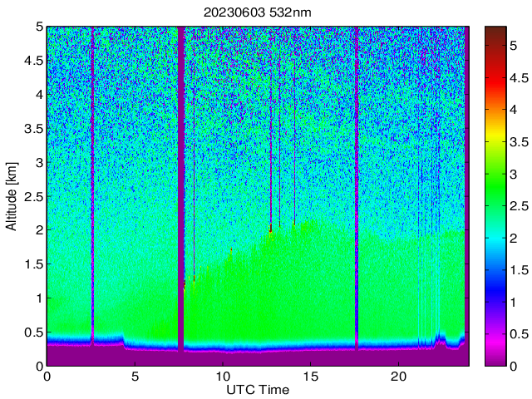Click the dark red top of the colorbar
This screenshot has width=532, height=399.
(494, 31)
